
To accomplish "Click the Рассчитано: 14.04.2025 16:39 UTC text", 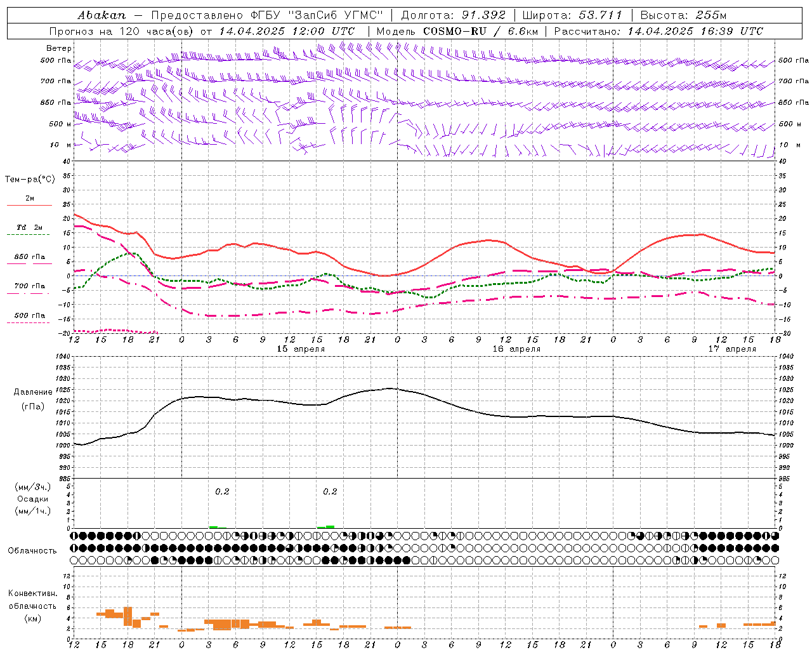I will (x=658, y=31).
